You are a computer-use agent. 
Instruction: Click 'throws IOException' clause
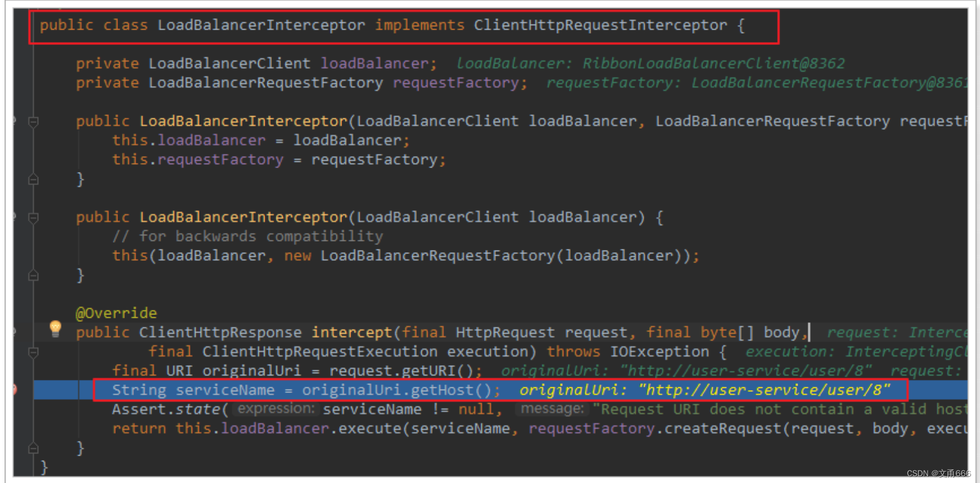coord(628,351)
